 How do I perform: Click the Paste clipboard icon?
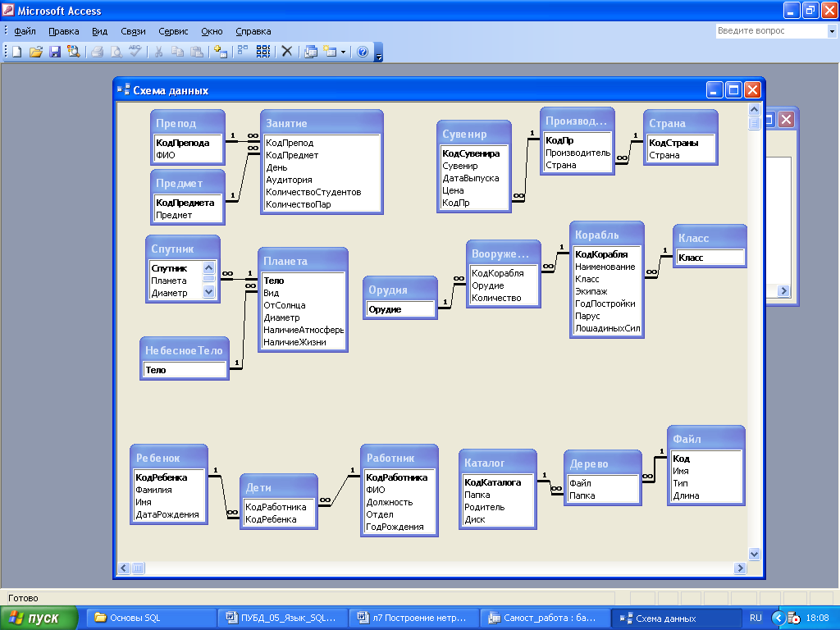pyautogui.click(x=197, y=52)
